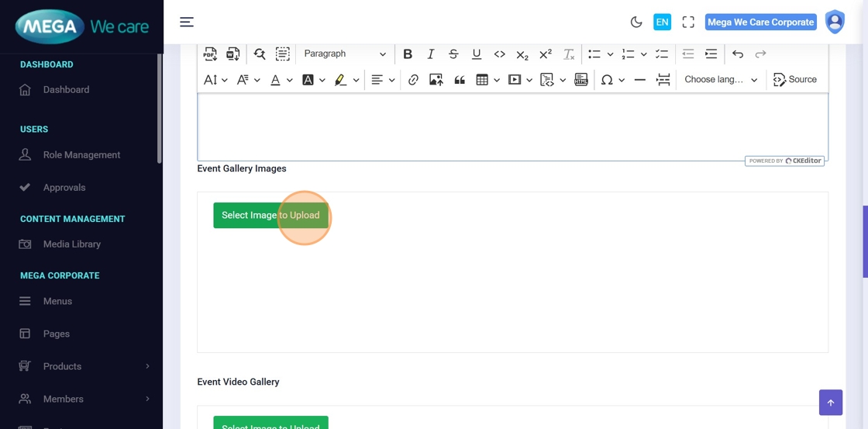Click the upload image icon in toolbar

(436, 80)
